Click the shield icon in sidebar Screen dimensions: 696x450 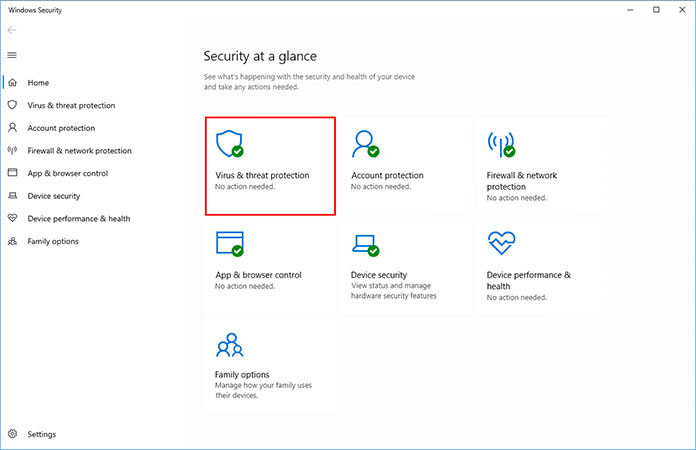(12, 105)
